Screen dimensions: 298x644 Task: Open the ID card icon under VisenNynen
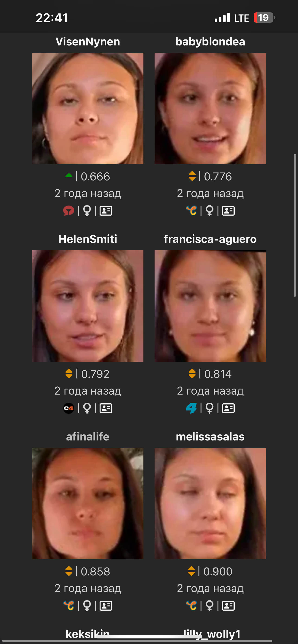pos(106,211)
